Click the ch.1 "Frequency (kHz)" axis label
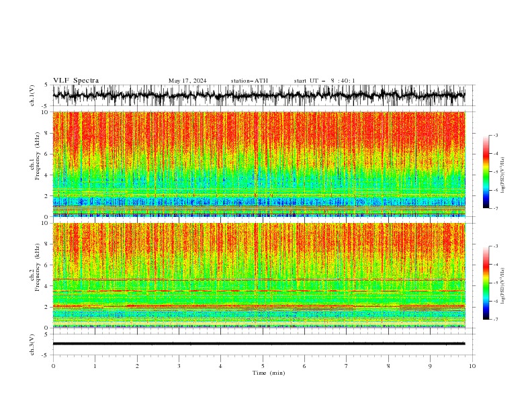Image resolution: width=532 pixels, height=411 pixels. pos(37,156)
